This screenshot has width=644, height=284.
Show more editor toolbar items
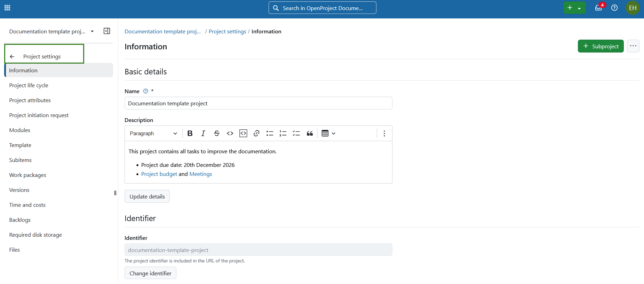click(x=384, y=133)
